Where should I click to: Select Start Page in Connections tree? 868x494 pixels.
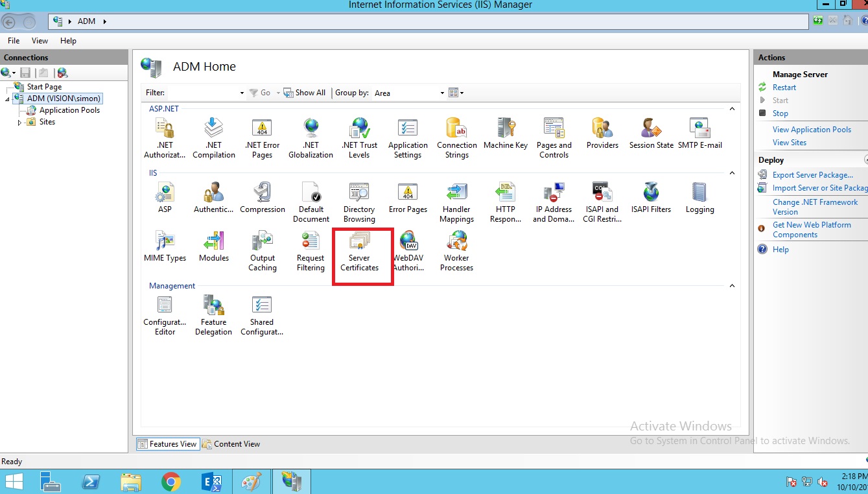point(45,87)
